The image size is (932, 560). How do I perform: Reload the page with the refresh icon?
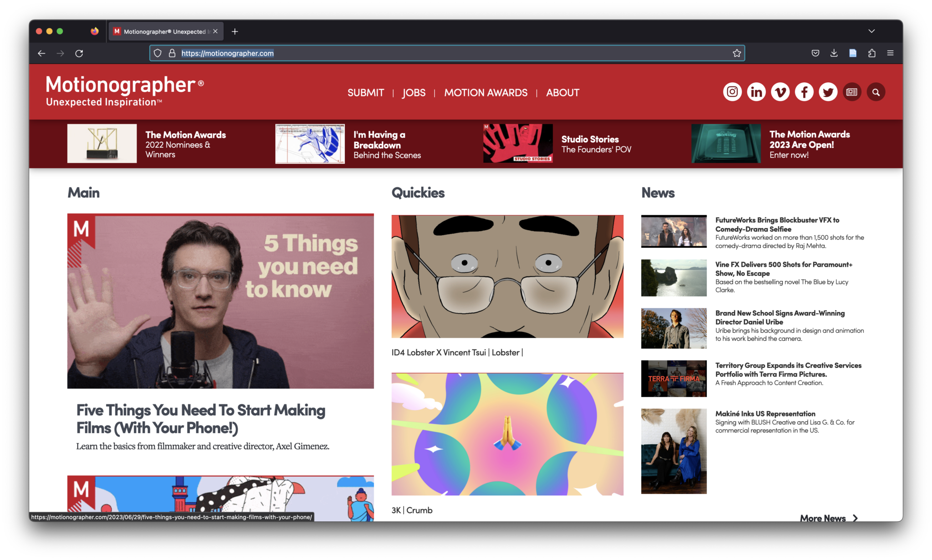(x=79, y=53)
